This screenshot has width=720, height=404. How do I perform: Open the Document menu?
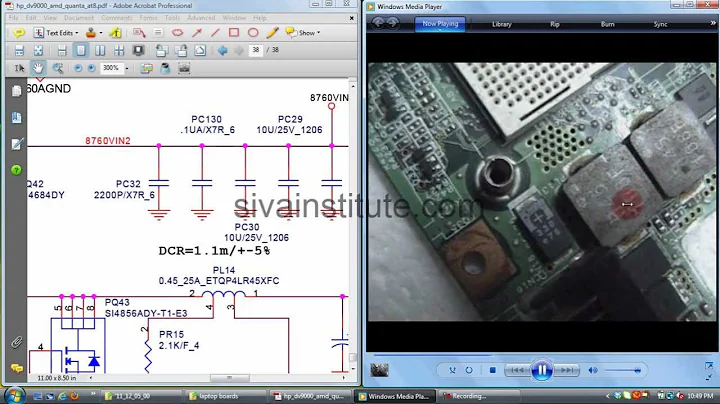coord(79,18)
